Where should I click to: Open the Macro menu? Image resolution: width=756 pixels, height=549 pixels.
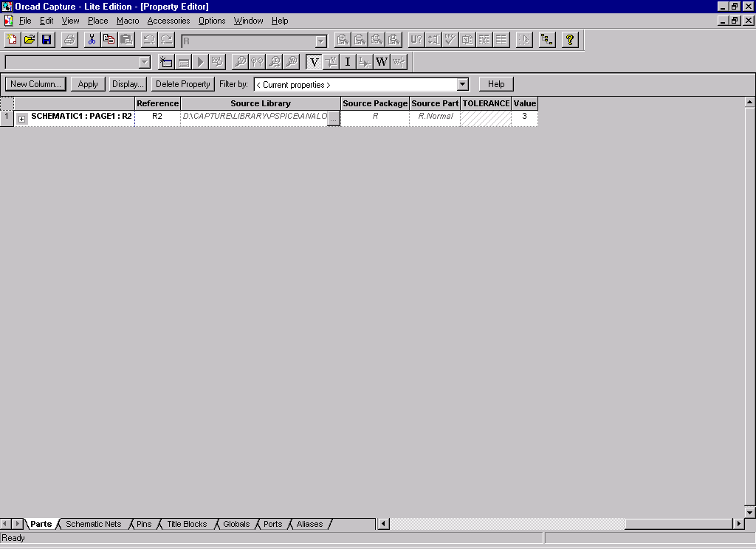click(128, 21)
